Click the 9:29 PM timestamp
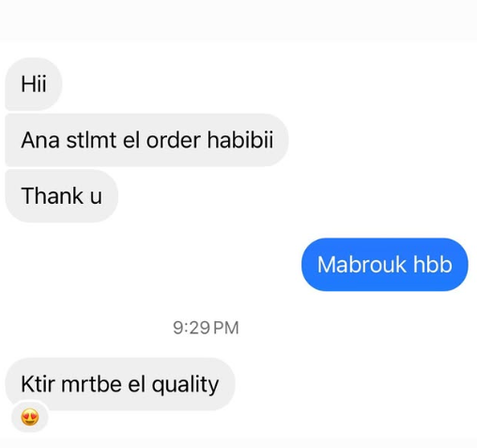The height and width of the screenshot is (448, 477). click(206, 328)
